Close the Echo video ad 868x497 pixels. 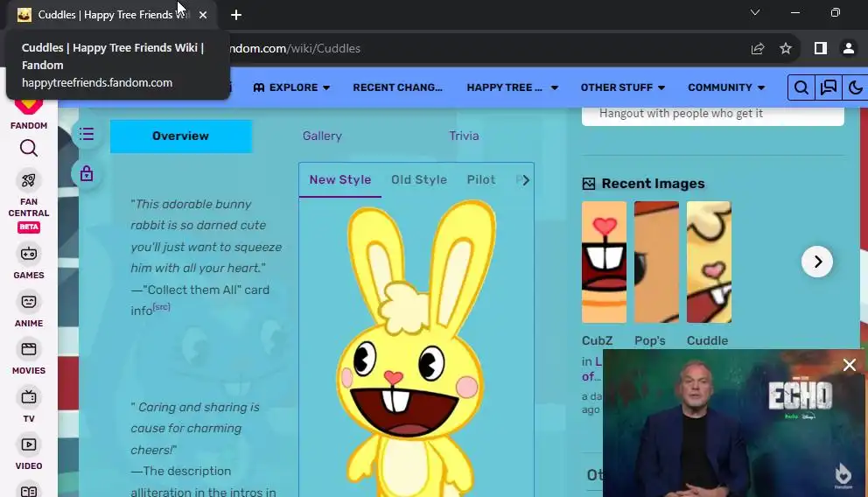[x=849, y=365]
